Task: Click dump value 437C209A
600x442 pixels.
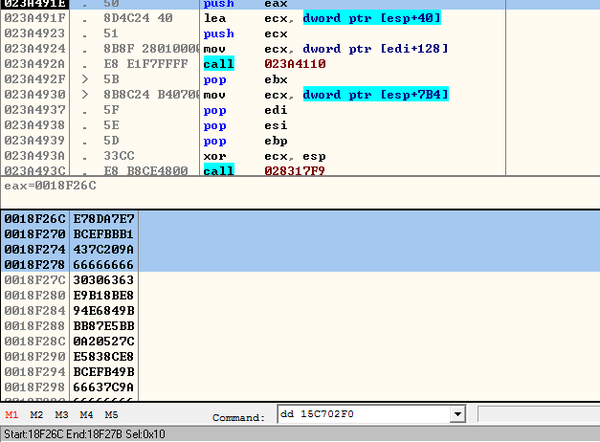Action: (104, 249)
